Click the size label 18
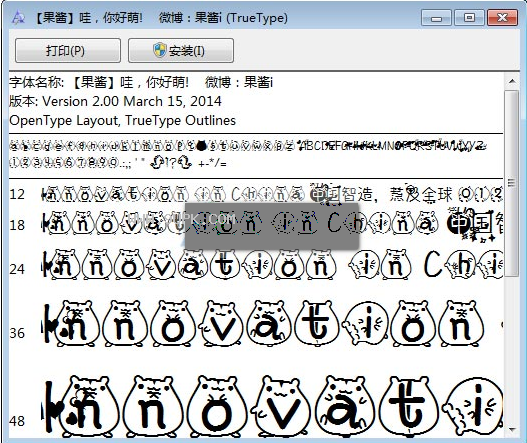This screenshot has height=443, width=527. 17,225
